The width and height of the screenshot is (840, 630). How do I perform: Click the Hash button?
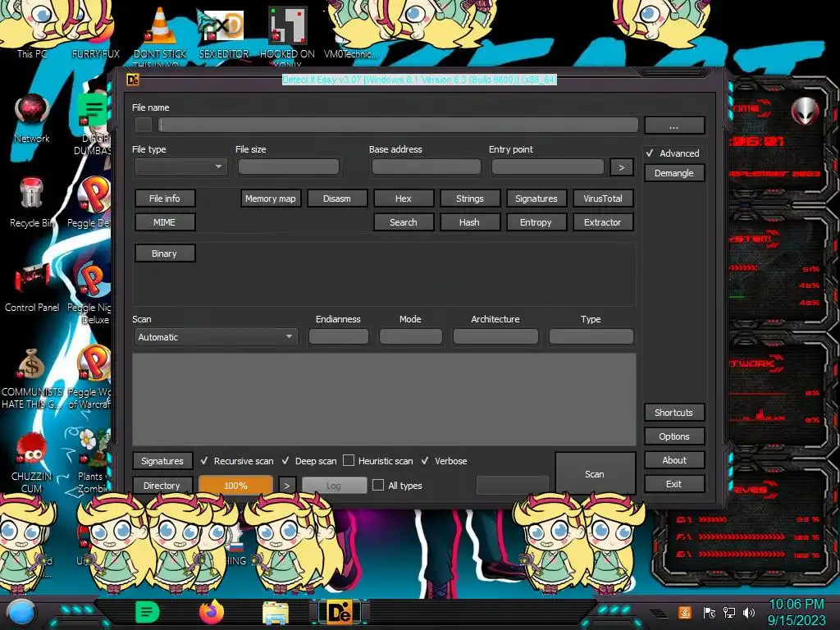point(470,222)
